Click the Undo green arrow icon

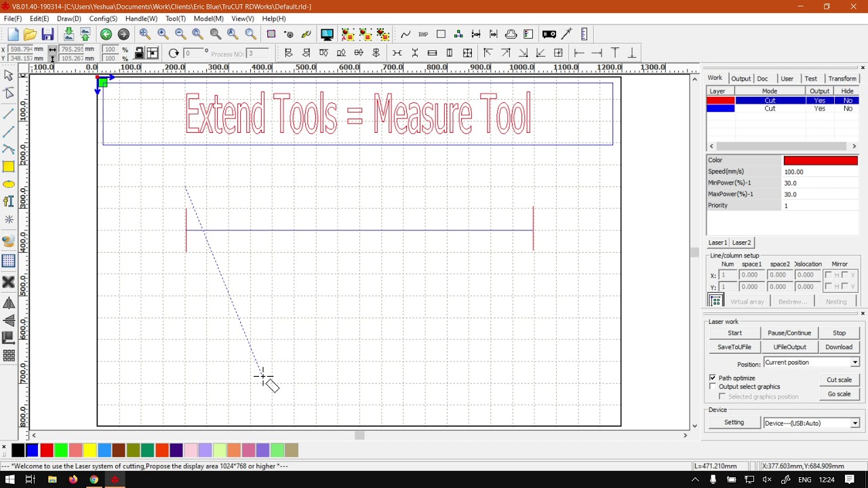106,35
